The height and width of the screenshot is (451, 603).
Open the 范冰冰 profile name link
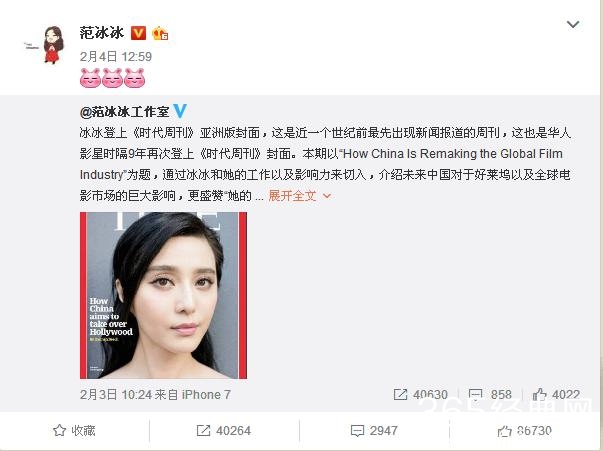pyautogui.click(x=102, y=33)
